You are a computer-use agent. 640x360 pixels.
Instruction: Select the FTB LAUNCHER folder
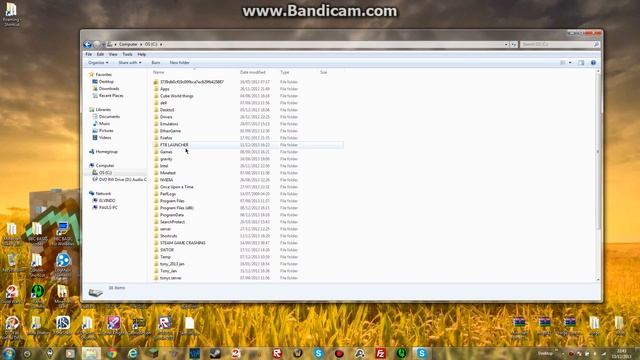pyautogui.click(x=174, y=145)
